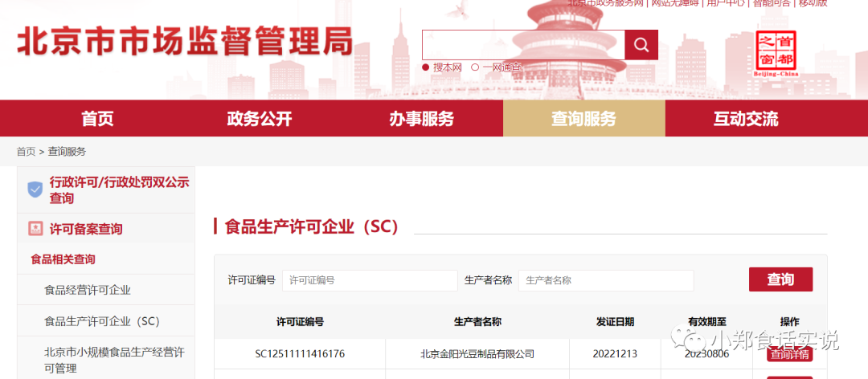
Task: Click the 发证日期 column header
Action: tap(615, 321)
